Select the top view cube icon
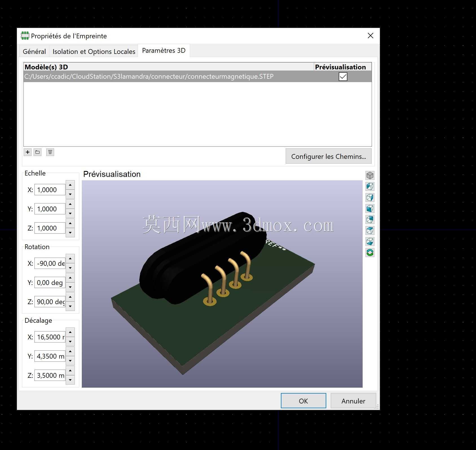The height and width of the screenshot is (450, 476). click(370, 231)
